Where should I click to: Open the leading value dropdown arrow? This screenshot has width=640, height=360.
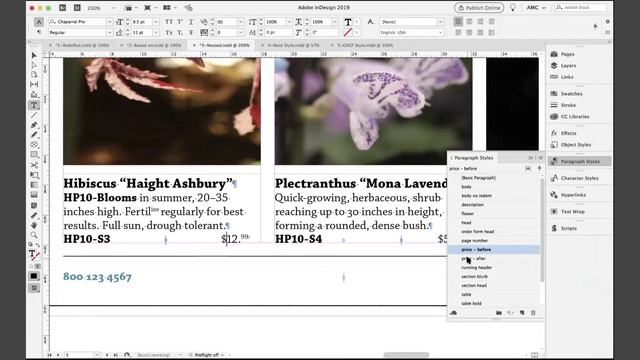(x=156, y=32)
